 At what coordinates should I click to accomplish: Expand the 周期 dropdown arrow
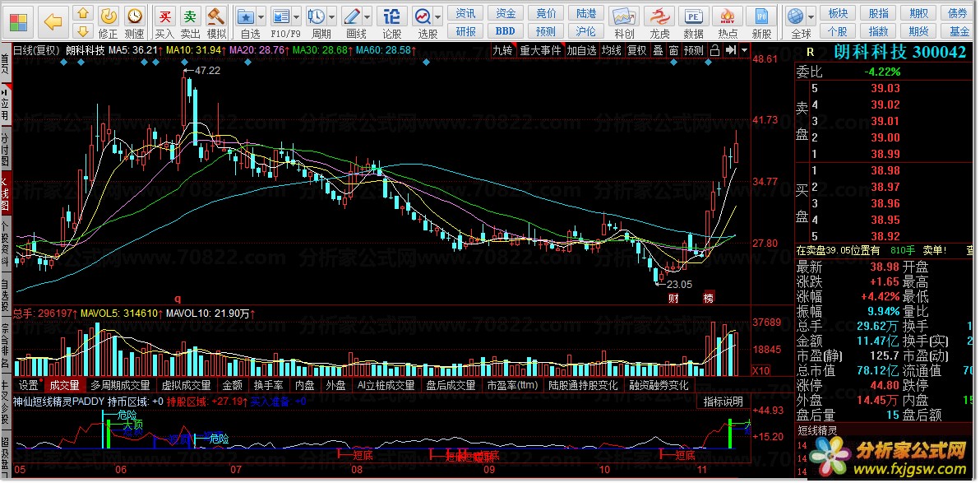pos(332,16)
